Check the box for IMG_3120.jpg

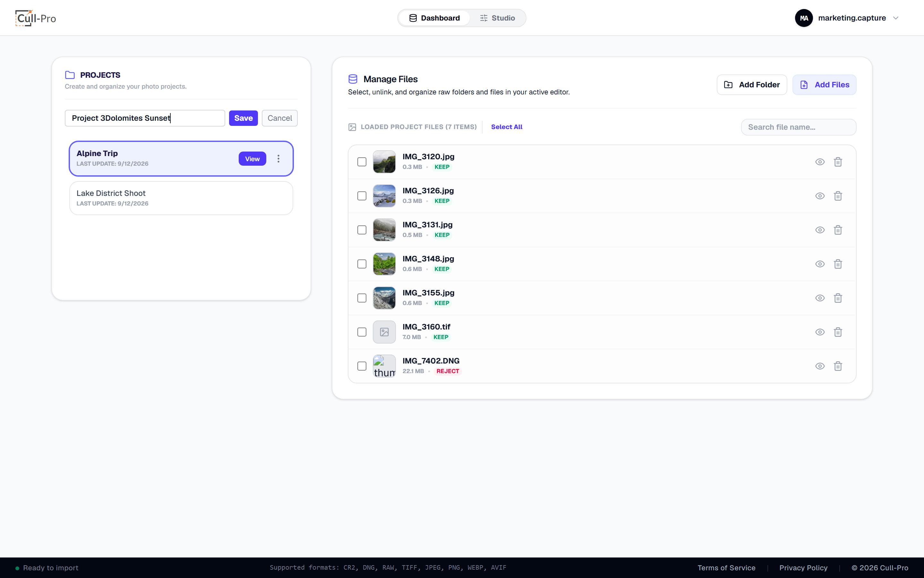(x=362, y=162)
